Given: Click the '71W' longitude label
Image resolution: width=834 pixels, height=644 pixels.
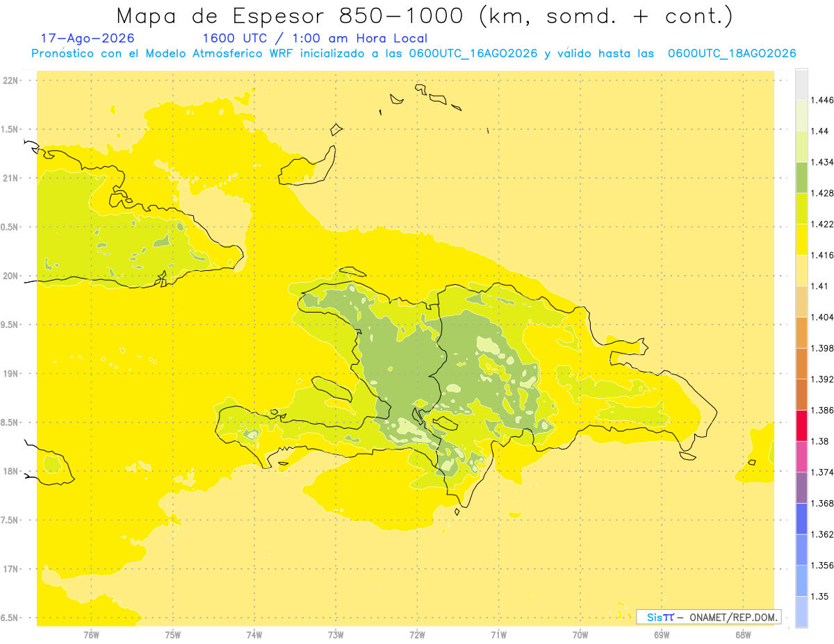Looking at the screenshot, I should 498,635.
